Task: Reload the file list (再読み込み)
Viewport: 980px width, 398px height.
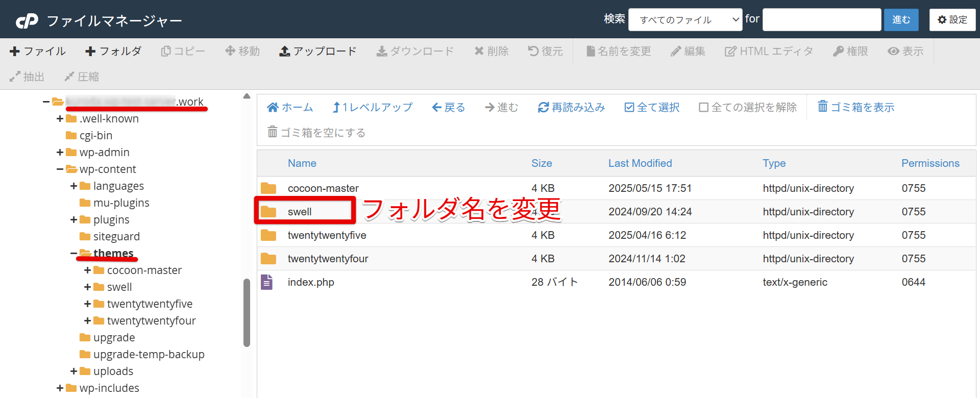Action: coord(571,107)
